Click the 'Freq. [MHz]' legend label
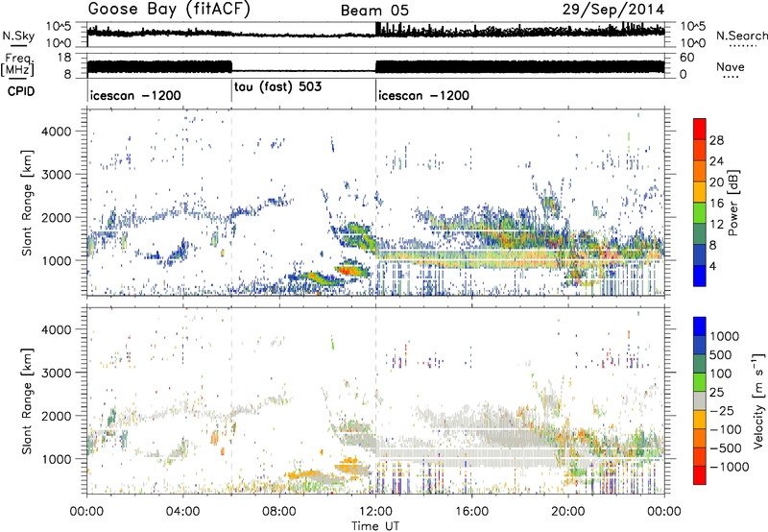This screenshot has height=532, width=768. 17,65
